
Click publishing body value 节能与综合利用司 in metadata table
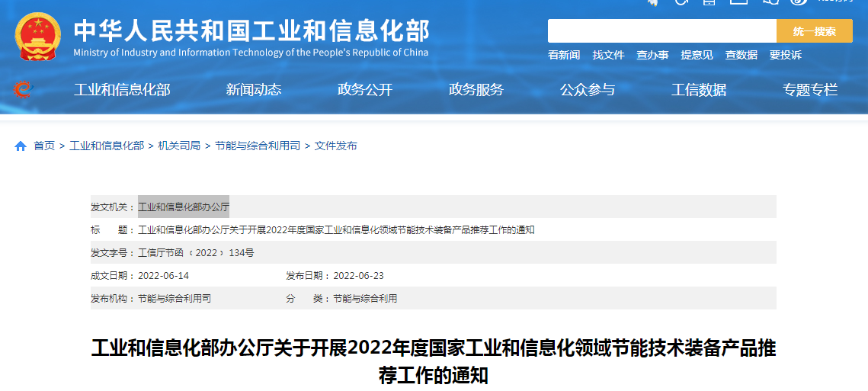pyautogui.click(x=175, y=298)
